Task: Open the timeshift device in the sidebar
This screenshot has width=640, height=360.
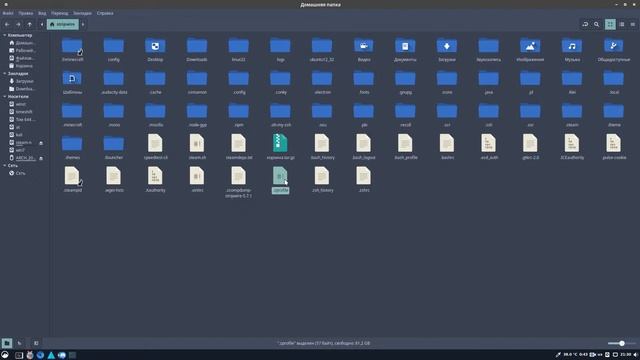Action: pyautogui.click(x=20, y=112)
